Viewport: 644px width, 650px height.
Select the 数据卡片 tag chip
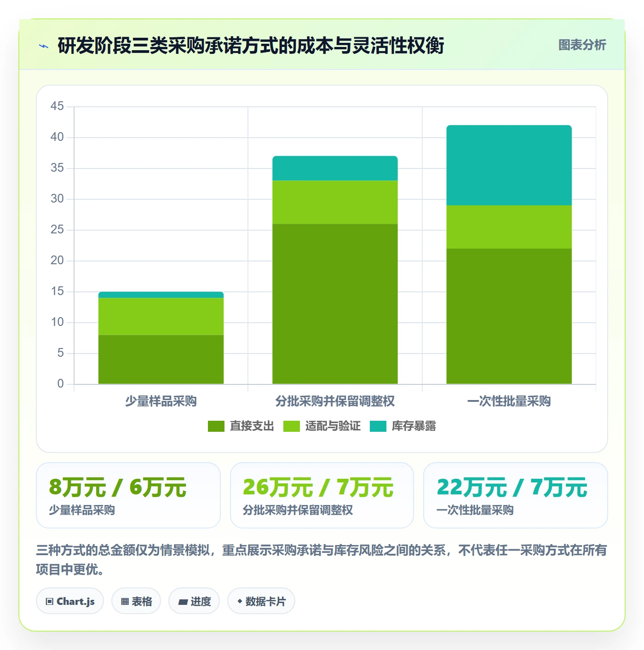click(x=261, y=601)
